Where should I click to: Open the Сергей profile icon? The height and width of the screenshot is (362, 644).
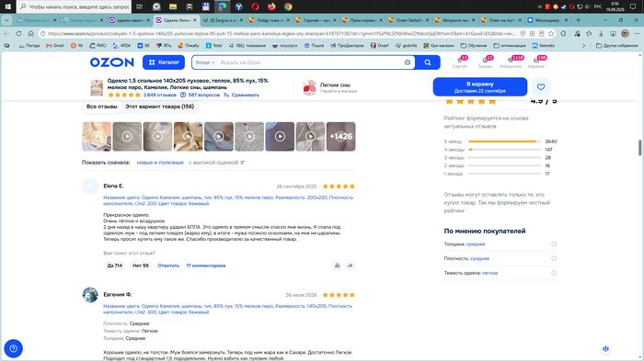pyautogui.click(x=460, y=62)
